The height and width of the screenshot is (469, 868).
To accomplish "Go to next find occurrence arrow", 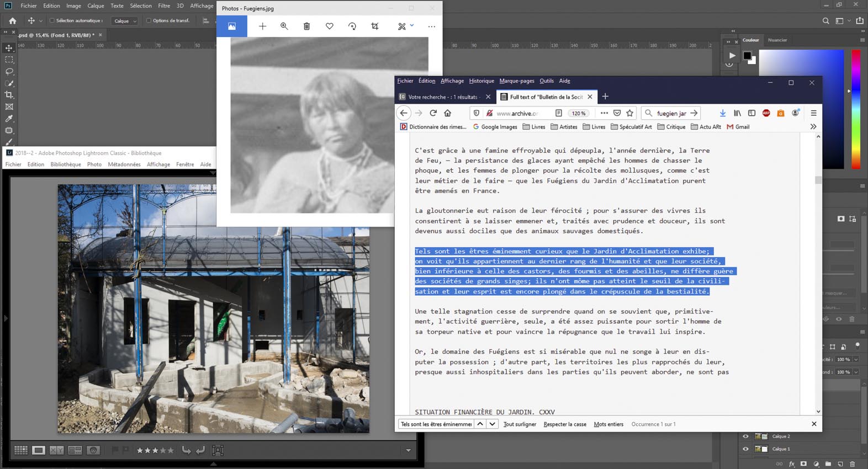I will (x=492, y=424).
